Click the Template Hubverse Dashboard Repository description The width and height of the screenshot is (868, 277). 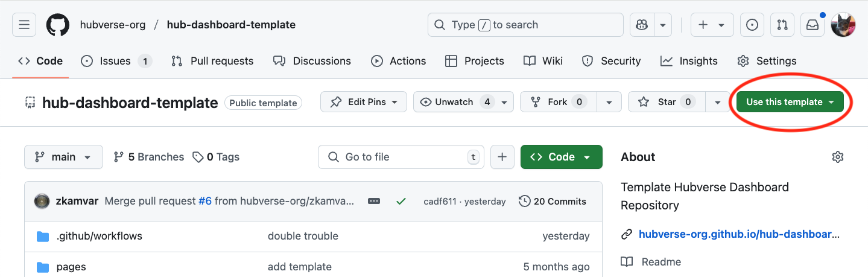(x=705, y=196)
